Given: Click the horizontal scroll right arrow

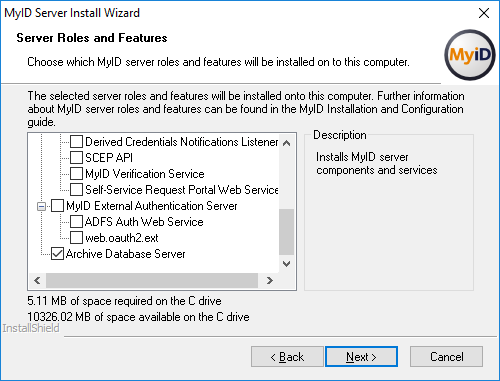Looking at the screenshot, I should (x=270, y=280).
